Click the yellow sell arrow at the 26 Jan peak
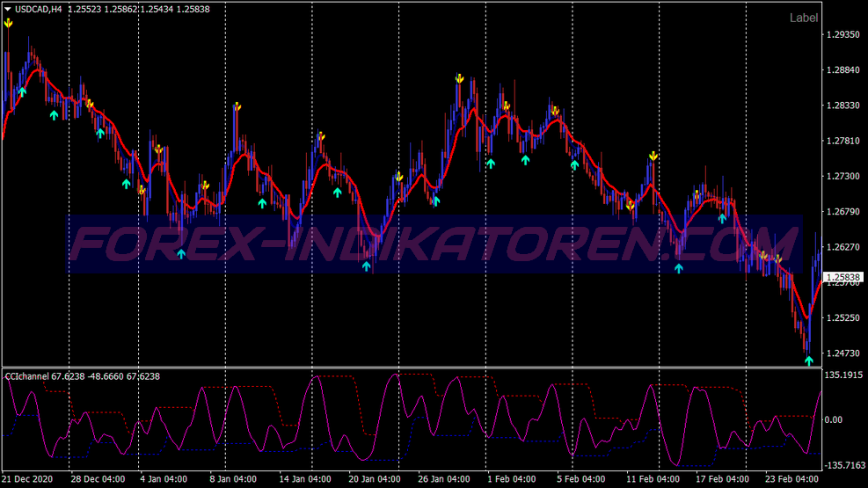The image size is (868, 488). tap(459, 78)
